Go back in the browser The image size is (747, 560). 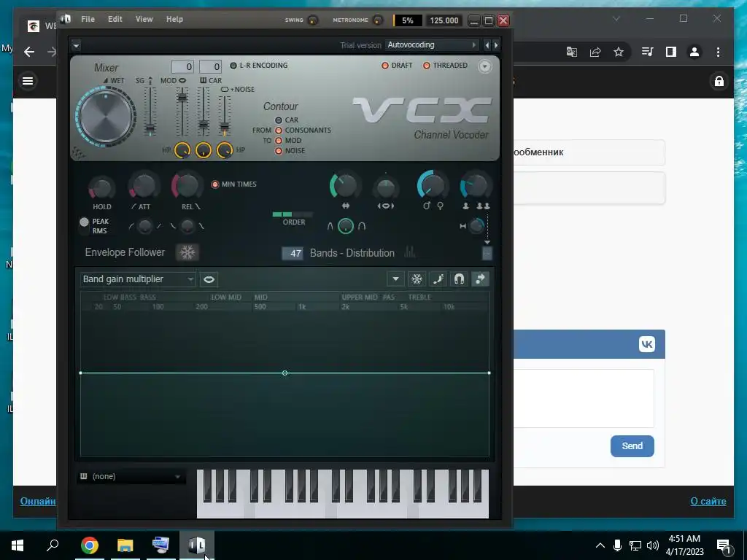click(x=29, y=52)
